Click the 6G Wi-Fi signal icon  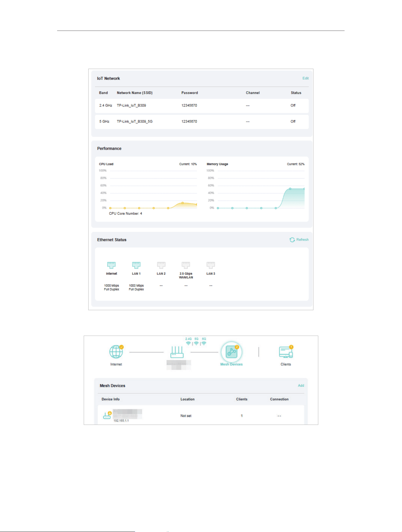(x=204, y=343)
